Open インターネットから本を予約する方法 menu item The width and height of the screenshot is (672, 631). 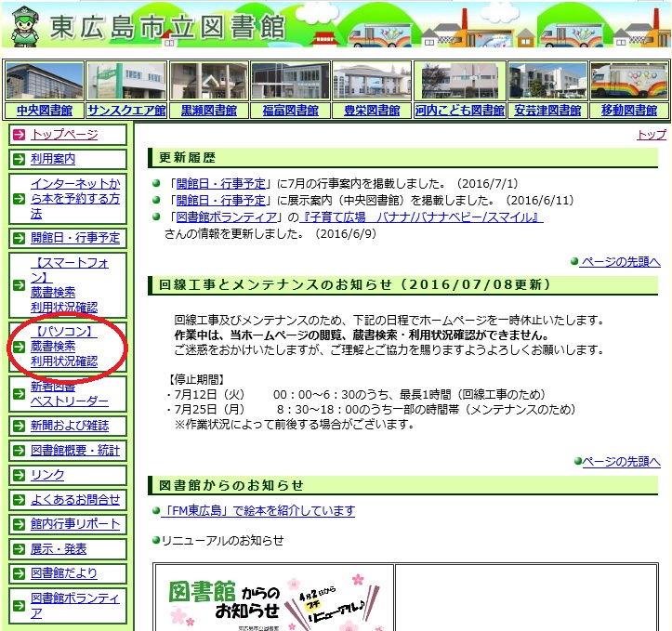pos(75,199)
